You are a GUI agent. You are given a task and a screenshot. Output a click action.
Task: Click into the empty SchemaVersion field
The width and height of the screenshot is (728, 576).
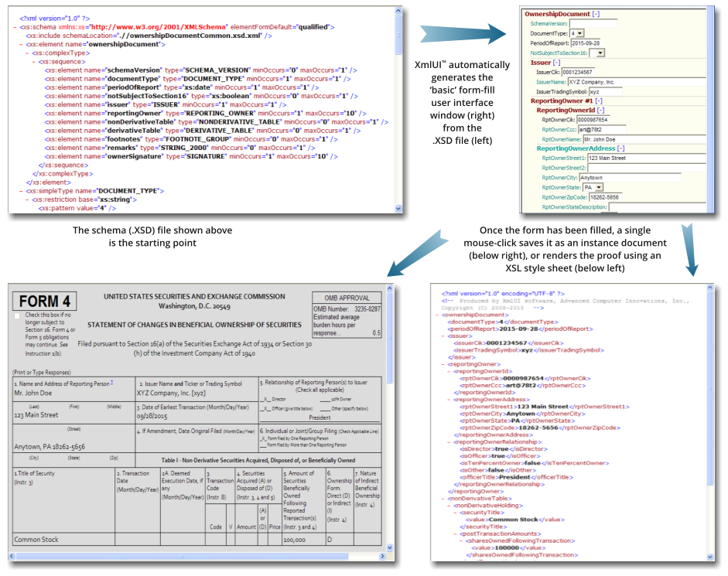click(593, 24)
